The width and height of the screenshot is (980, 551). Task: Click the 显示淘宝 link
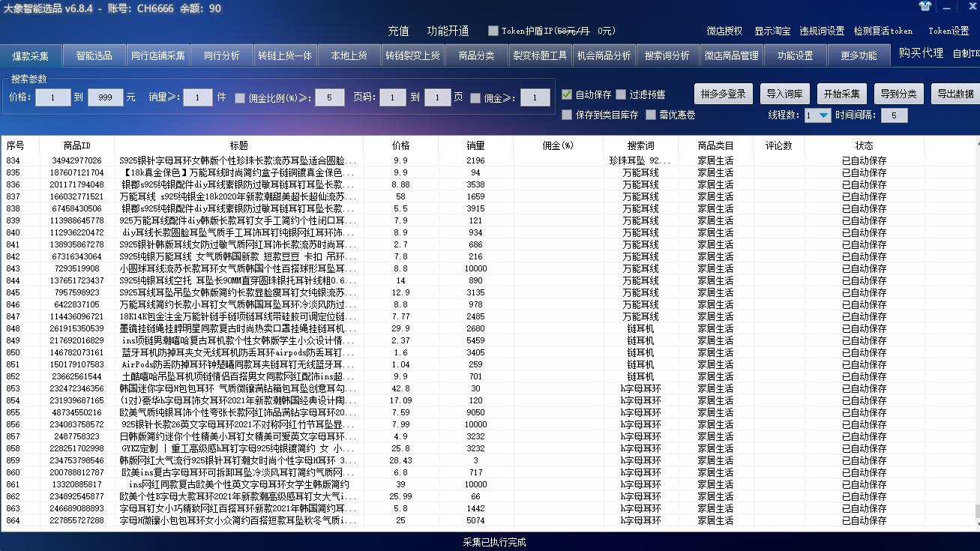[772, 31]
